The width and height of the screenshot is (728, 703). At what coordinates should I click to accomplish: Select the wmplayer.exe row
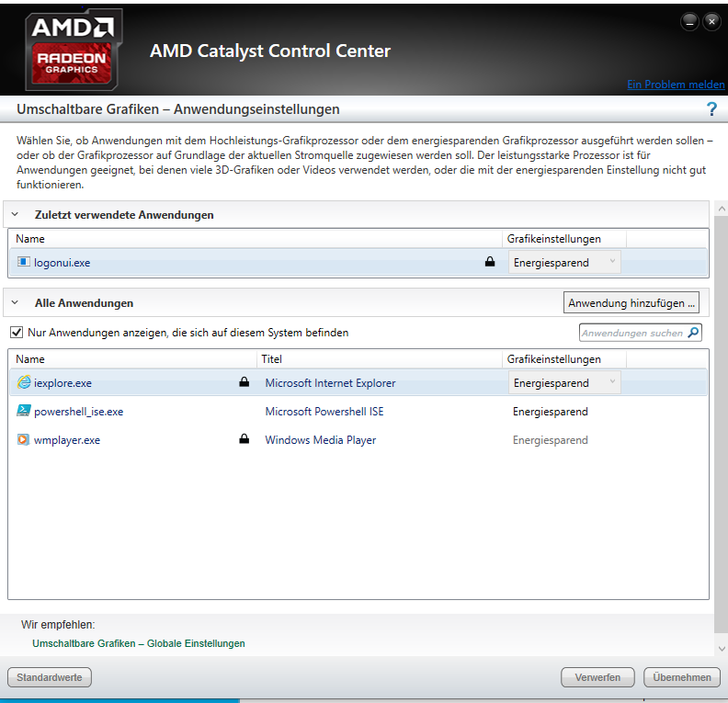click(358, 440)
